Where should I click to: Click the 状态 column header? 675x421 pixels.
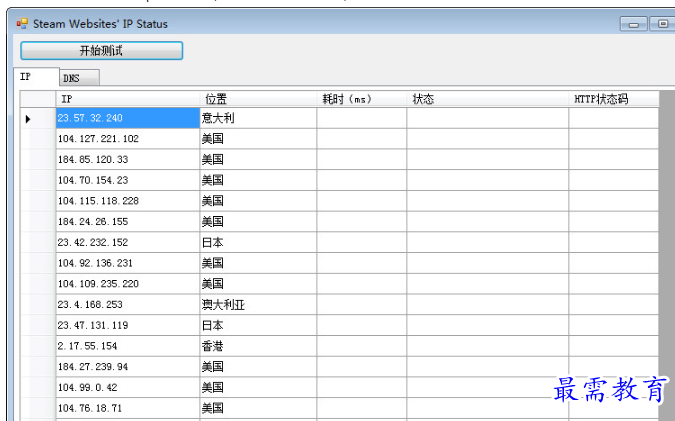pos(488,99)
